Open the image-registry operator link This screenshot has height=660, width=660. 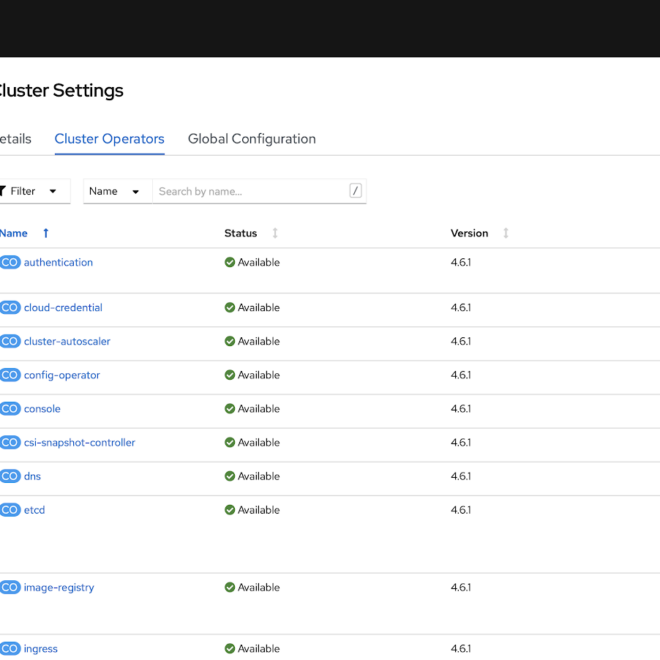[x=59, y=587]
